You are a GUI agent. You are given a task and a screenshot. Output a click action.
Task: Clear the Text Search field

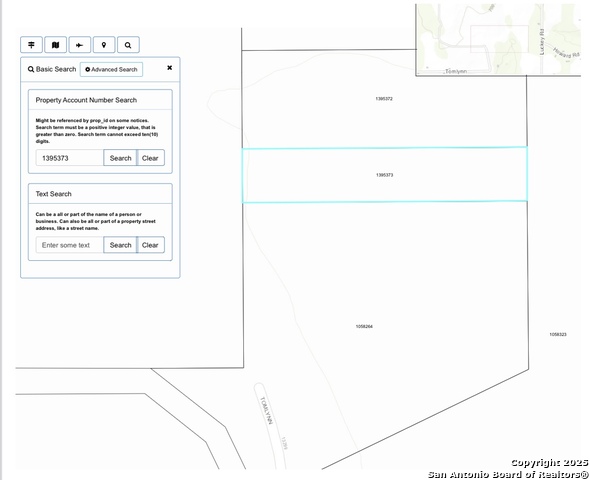coord(151,245)
